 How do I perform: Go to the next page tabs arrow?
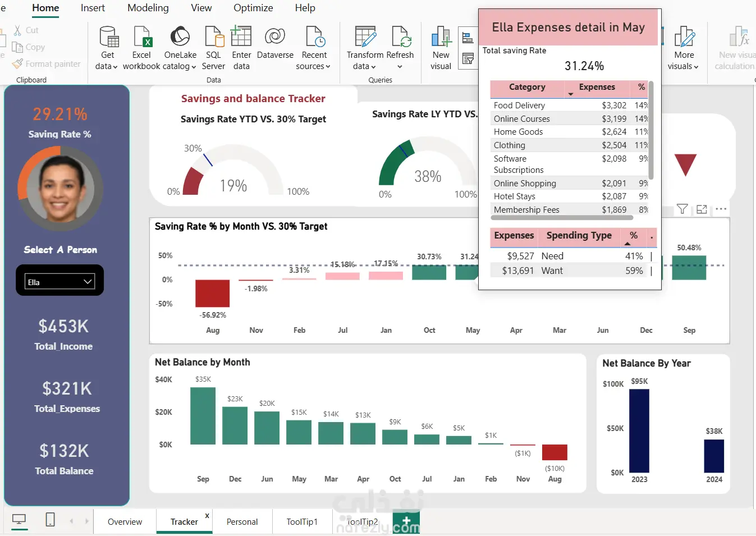click(86, 521)
